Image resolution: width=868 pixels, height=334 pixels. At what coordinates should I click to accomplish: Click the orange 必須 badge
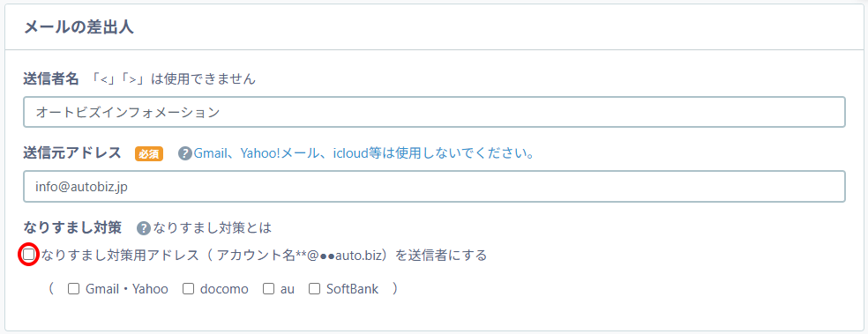149,153
